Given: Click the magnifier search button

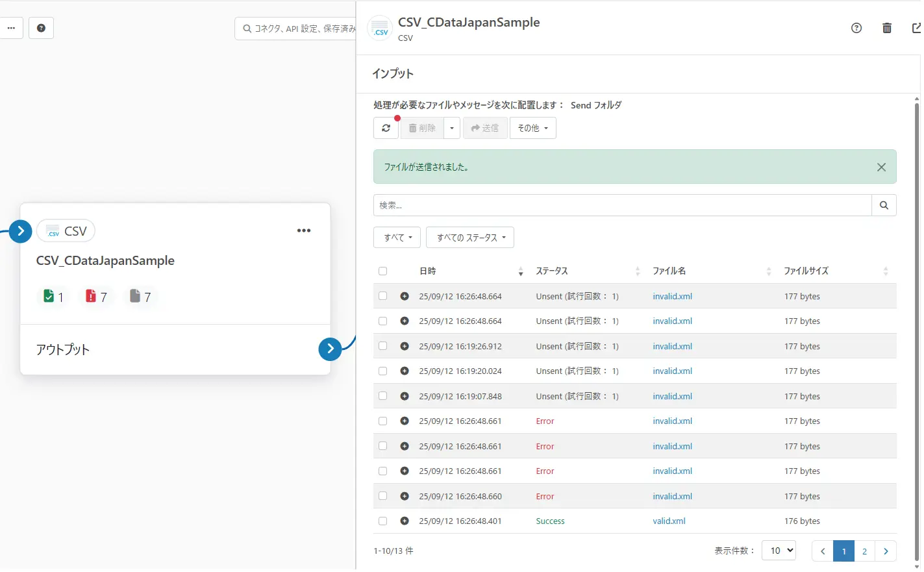Looking at the screenshot, I should [x=884, y=205].
